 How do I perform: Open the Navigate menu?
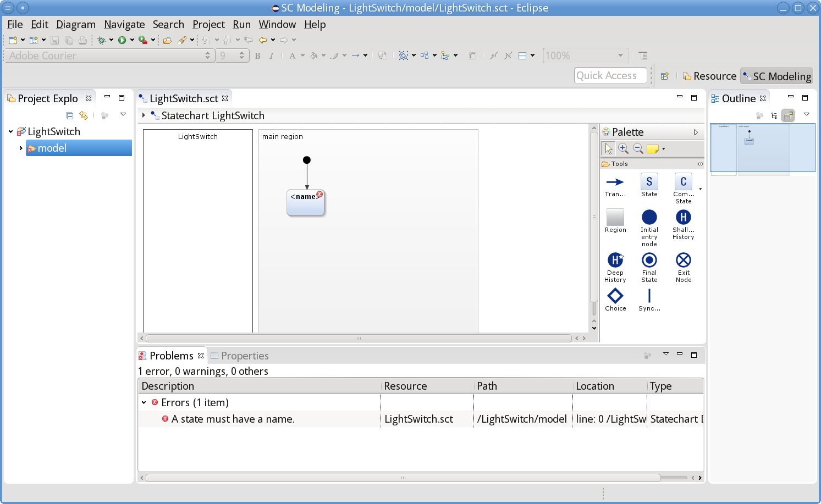tap(124, 24)
